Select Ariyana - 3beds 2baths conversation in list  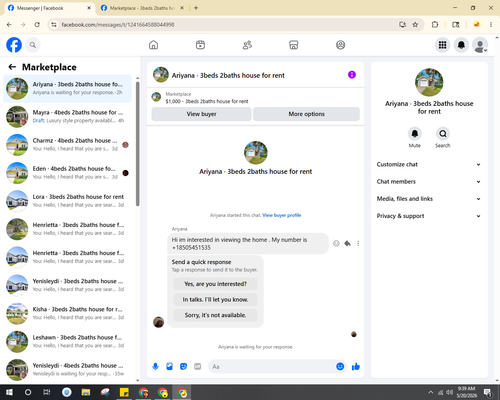pos(68,89)
